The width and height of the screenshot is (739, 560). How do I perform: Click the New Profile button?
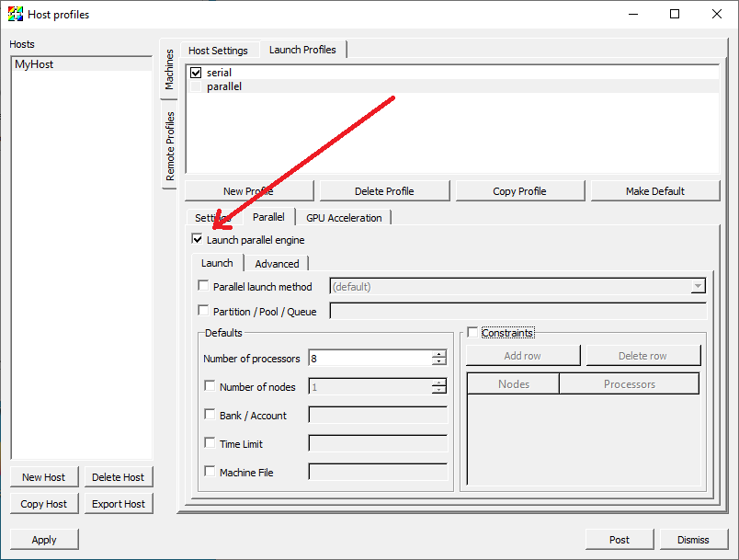pos(249,191)
